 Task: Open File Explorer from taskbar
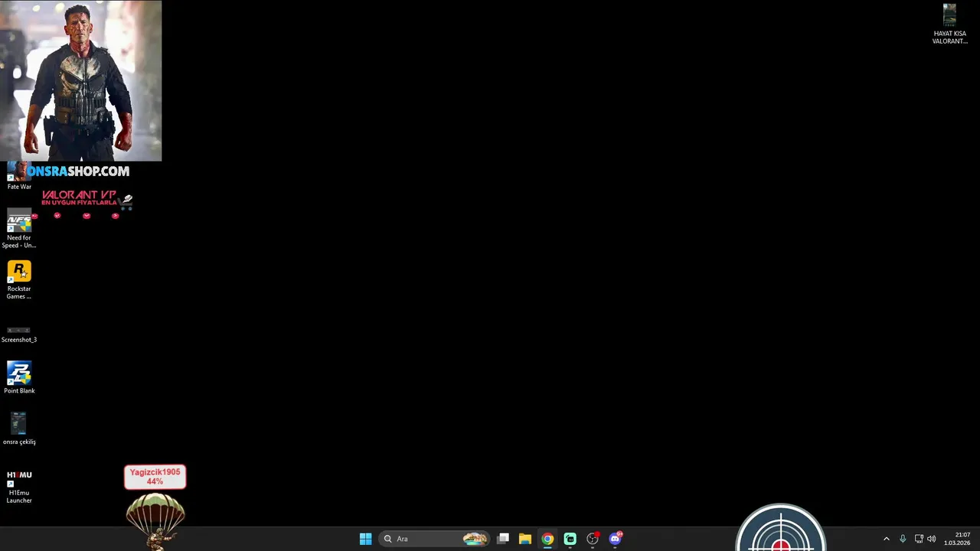(x=525, y=539)
